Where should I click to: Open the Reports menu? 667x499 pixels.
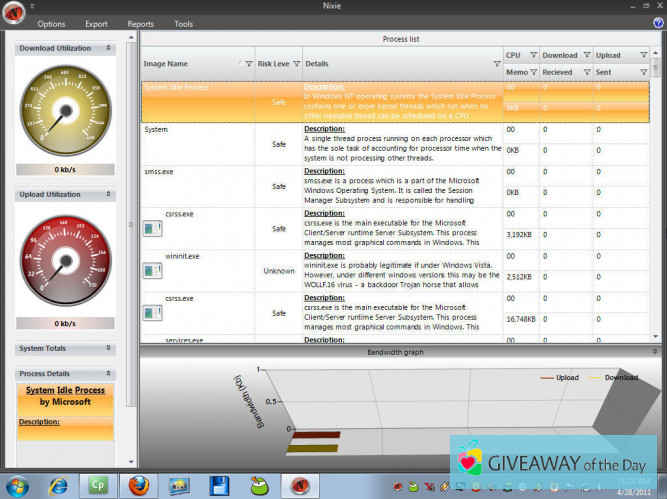tap(140, 23)
